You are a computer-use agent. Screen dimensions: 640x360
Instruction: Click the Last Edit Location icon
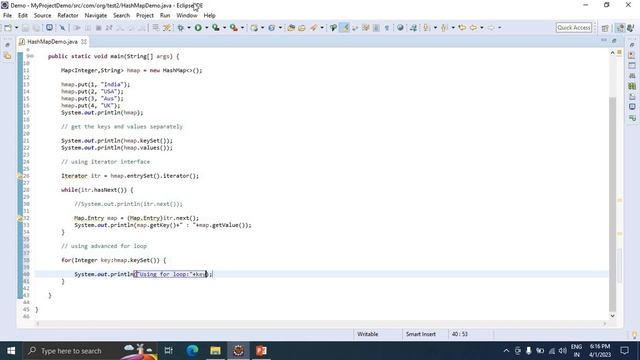coord(462,28)
